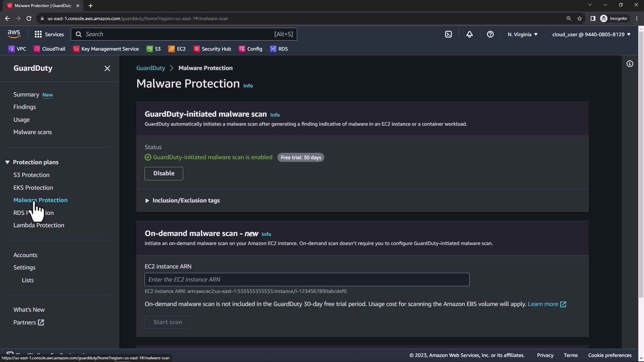644x362 pixels.
Task: Click the help question mark icon
Action: (x=490, y=34)
